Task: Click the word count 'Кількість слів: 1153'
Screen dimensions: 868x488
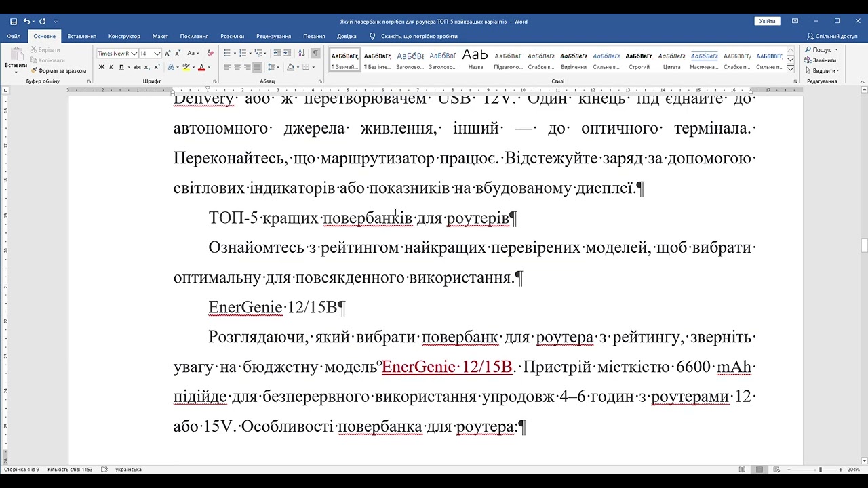Action: (70, 469)
